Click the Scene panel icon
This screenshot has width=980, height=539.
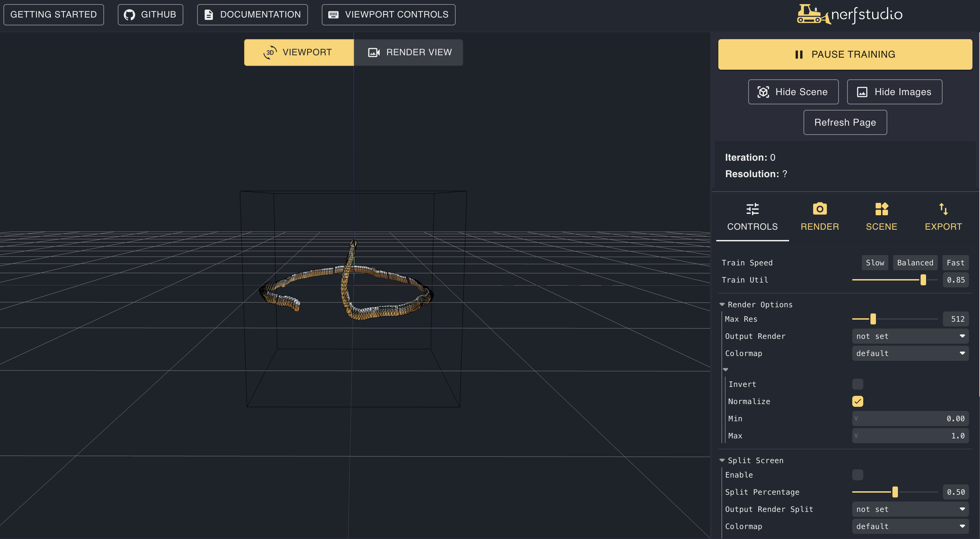[881, 209]
